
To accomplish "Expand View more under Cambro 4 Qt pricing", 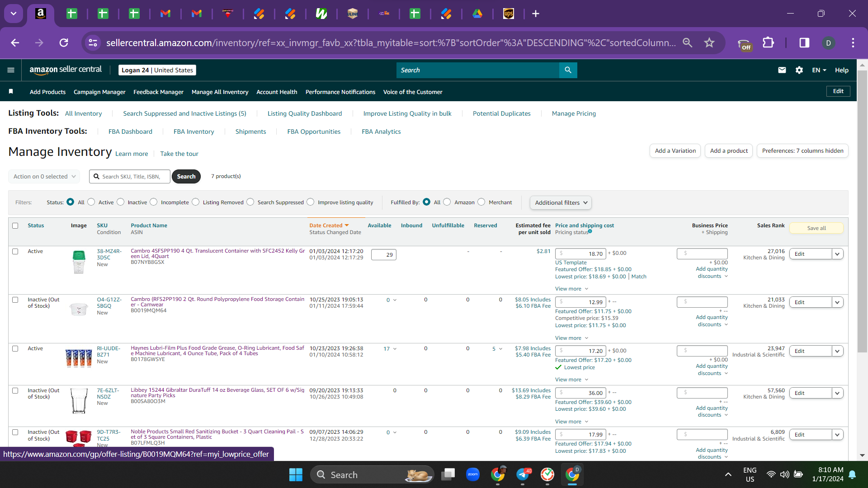I will pyautogui.click(x=571, y=289).
